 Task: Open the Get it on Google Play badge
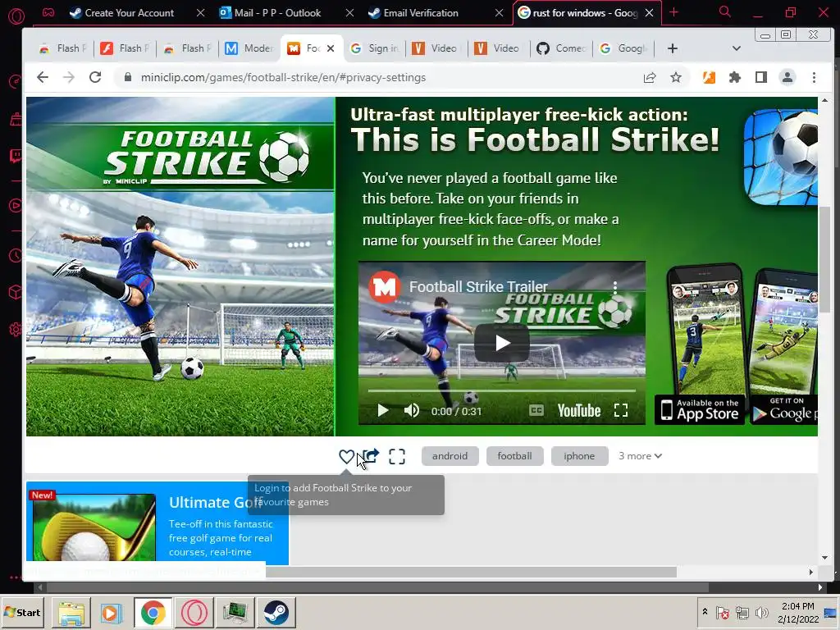coord(783,410)
